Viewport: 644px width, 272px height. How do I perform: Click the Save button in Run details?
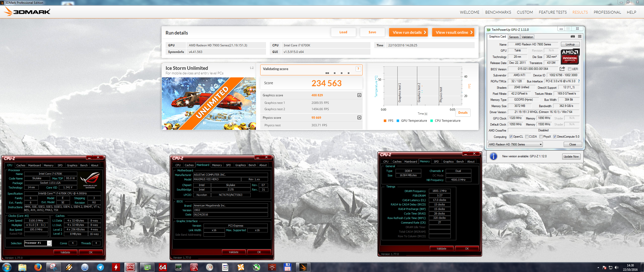[372, 32]
